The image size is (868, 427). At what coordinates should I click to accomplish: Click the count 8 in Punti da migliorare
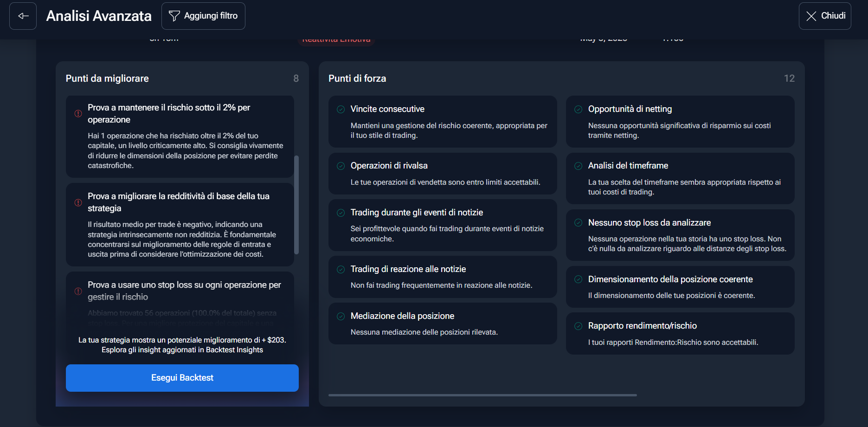tap(296, 78)
